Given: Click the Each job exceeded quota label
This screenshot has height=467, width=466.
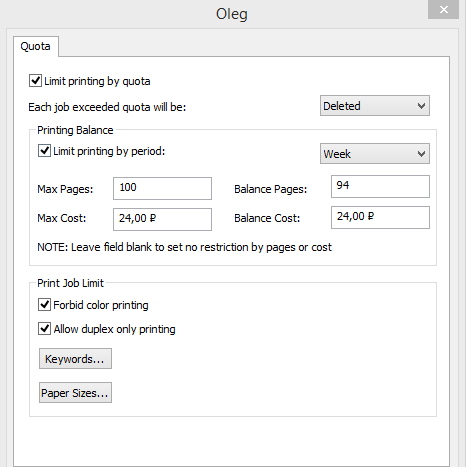Looking at the screenshot, I should click(107, 107).
